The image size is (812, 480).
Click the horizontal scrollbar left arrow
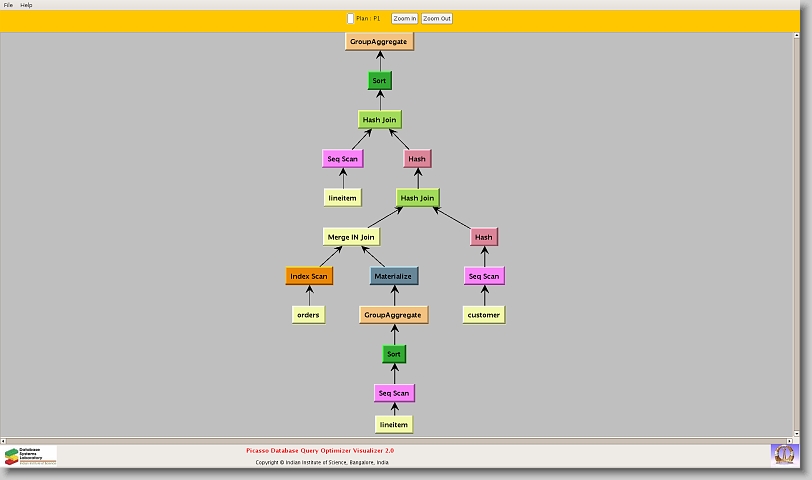click(x=4, y=440)
